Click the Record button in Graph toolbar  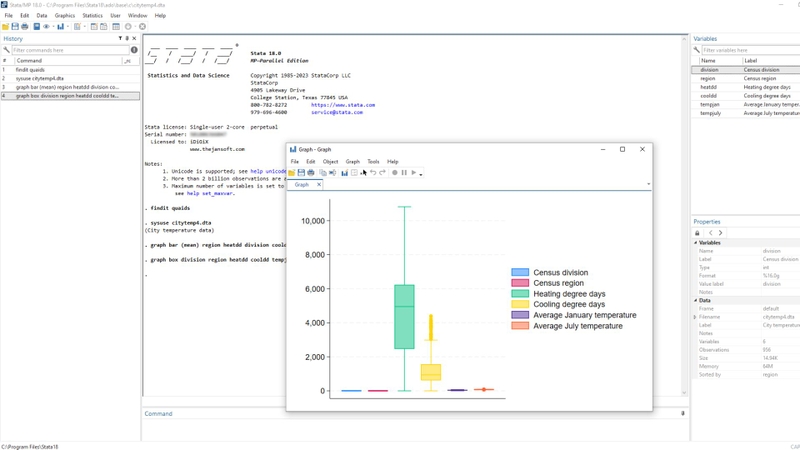click(394, 172)
